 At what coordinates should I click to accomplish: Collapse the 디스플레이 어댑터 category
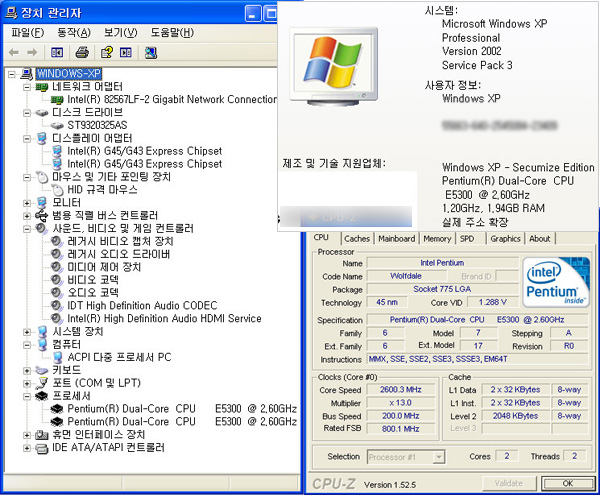click(x=26, y=138)
